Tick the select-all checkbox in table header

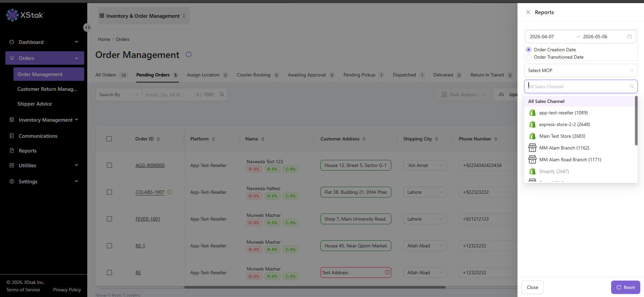pyautogui.click(x=109, y=139)
